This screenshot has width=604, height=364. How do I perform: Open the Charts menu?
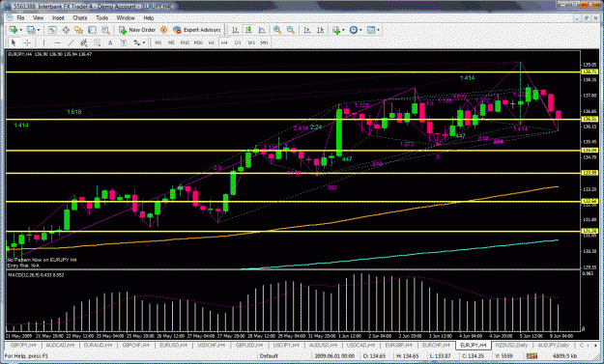tap(80, 17)
